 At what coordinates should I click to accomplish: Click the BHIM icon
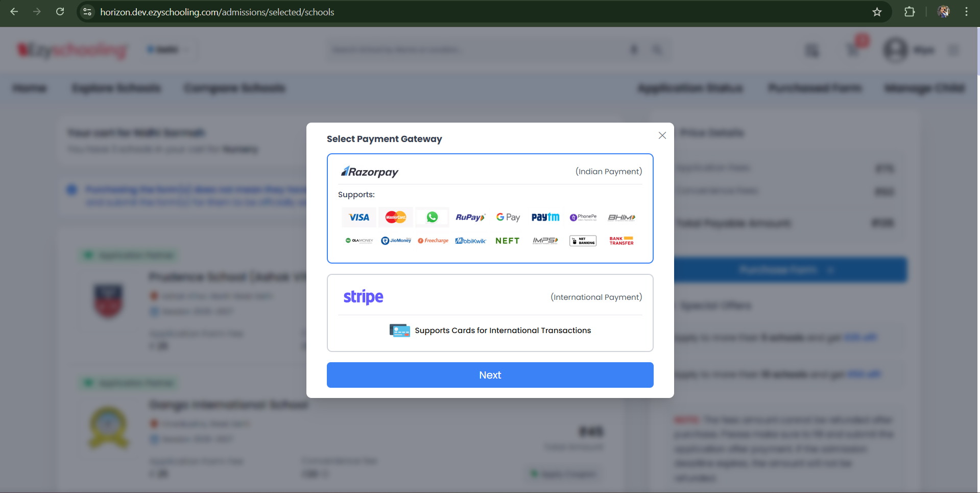(x=622, y=217)
